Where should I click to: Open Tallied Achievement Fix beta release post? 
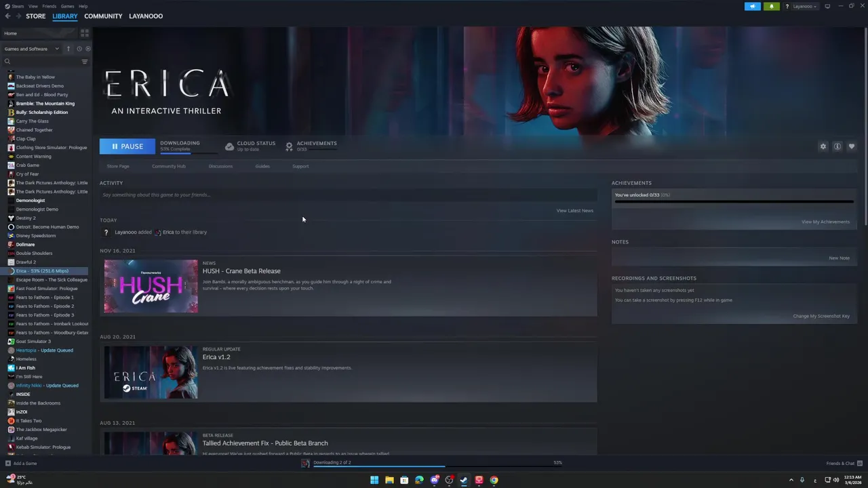pyautogui.click(x=265, y=443)
